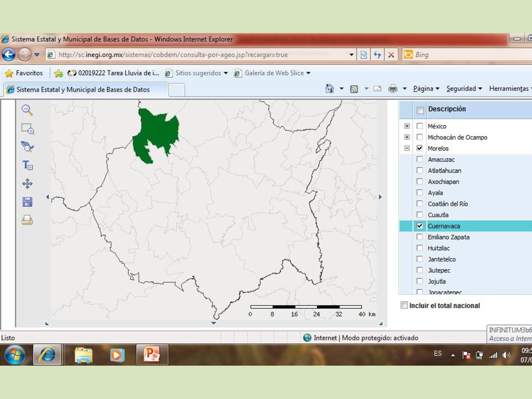Add page to favorites bar icon

coord(59,73)
